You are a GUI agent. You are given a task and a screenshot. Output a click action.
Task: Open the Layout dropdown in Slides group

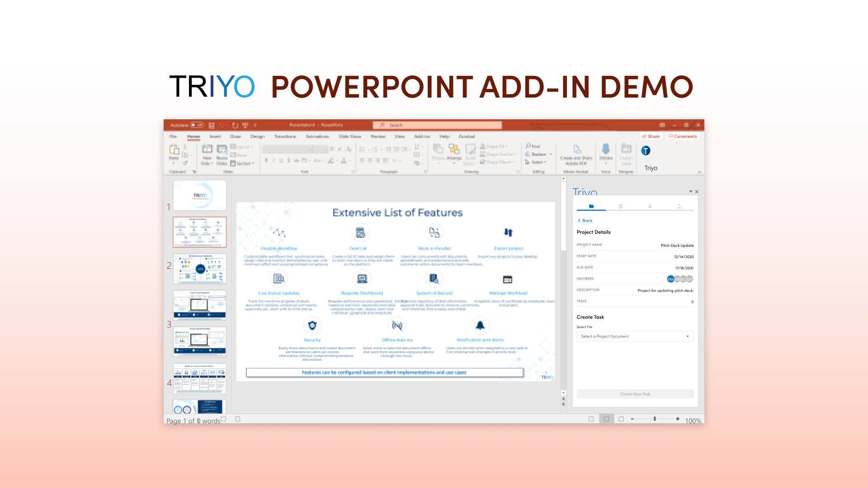tap(242, 147)
